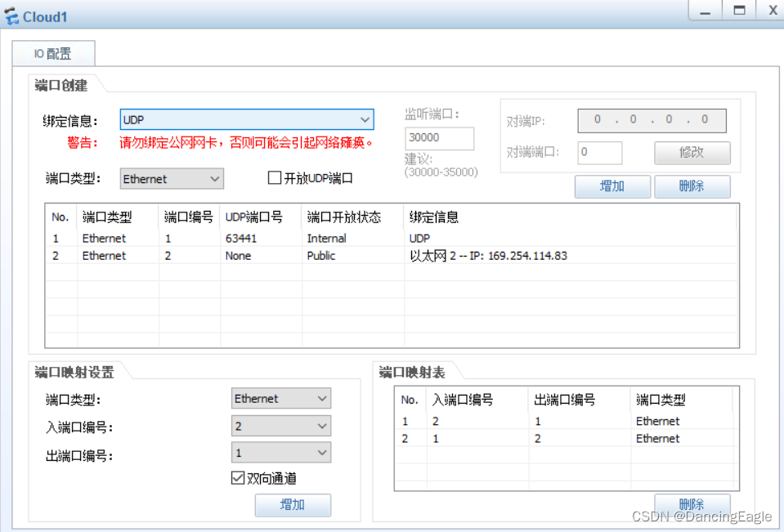Image resolution: width=784 pixels, height=532 pixels.
Task: Click the Cloud1 app icon in title bar
Action: click(x=11, y=16)
